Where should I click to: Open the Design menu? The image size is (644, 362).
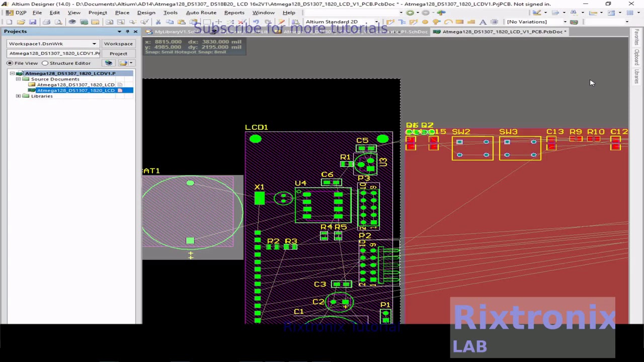click(146, 13)
